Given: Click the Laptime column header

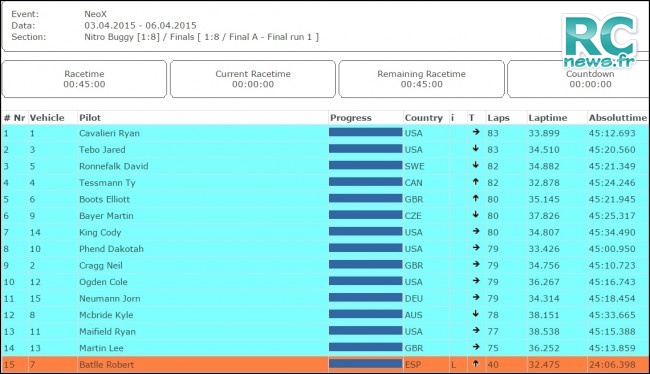Looking at the screenshot, I should coord(548,118).
